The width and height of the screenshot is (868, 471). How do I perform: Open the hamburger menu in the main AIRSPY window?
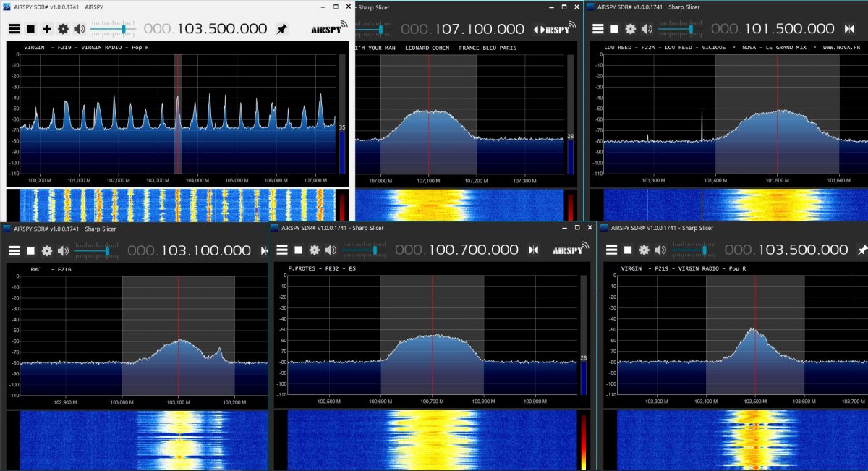click(14, 29)
